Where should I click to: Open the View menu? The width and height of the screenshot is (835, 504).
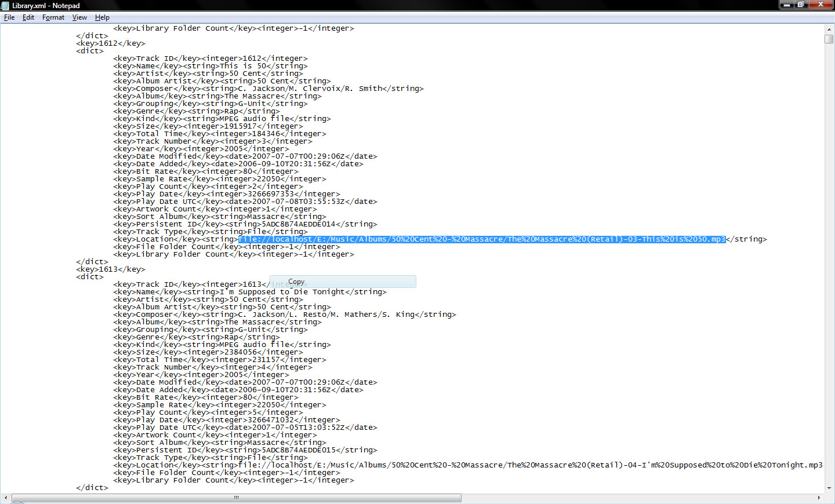click(x=79, y=17)
